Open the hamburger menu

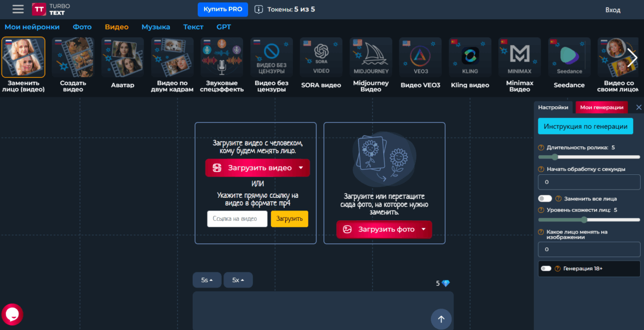[x=18, y=9]
